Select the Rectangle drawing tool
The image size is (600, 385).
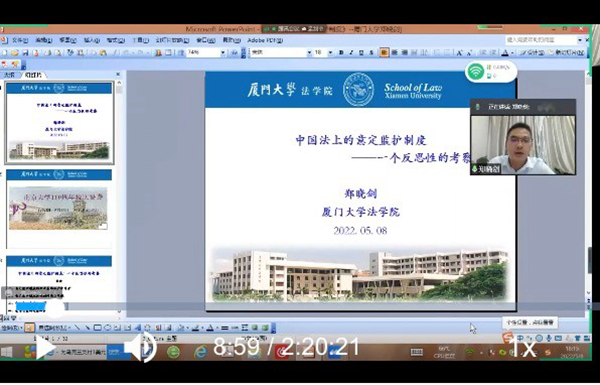[x=98, y=328]
